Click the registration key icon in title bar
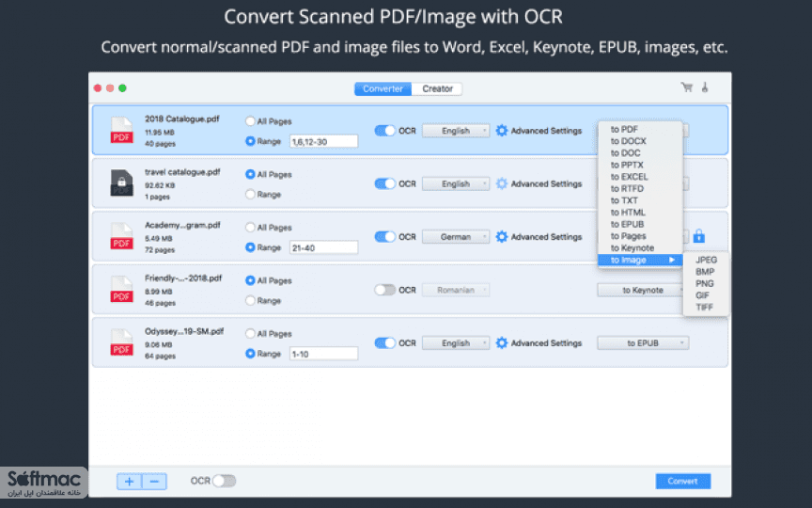Viewport: 812px width, 508px height. 705,87
